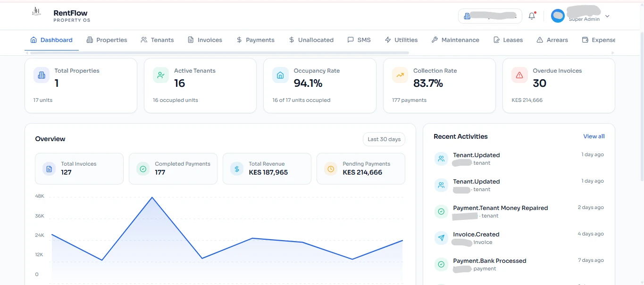Open the Properties tab
This screenshot has width=644, height=285.
107,40
